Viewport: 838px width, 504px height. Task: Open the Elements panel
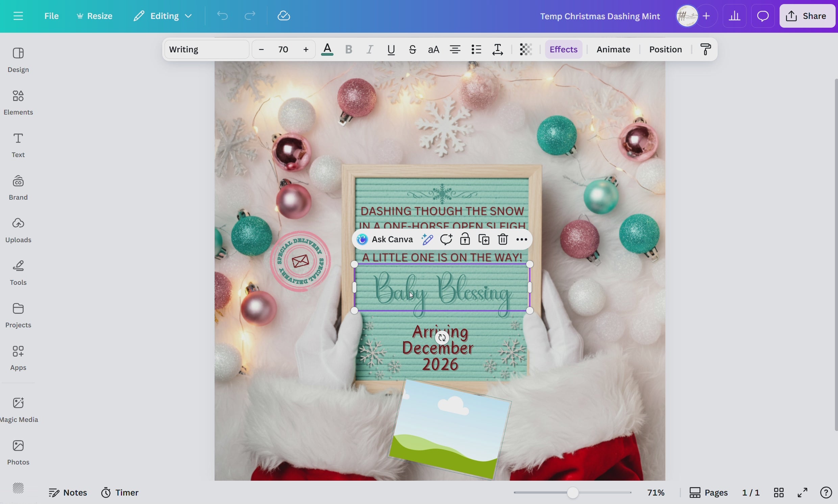(18, 102)
